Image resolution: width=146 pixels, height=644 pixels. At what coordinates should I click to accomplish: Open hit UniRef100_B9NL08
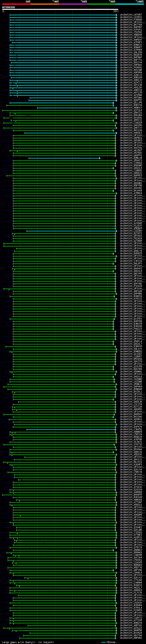131,158
